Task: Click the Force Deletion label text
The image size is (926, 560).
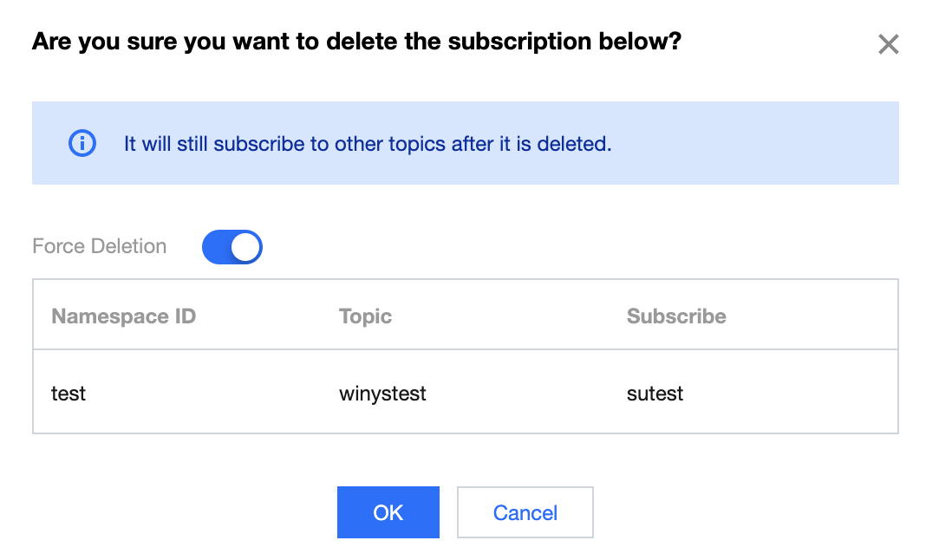Action: [x=99, y=246]
